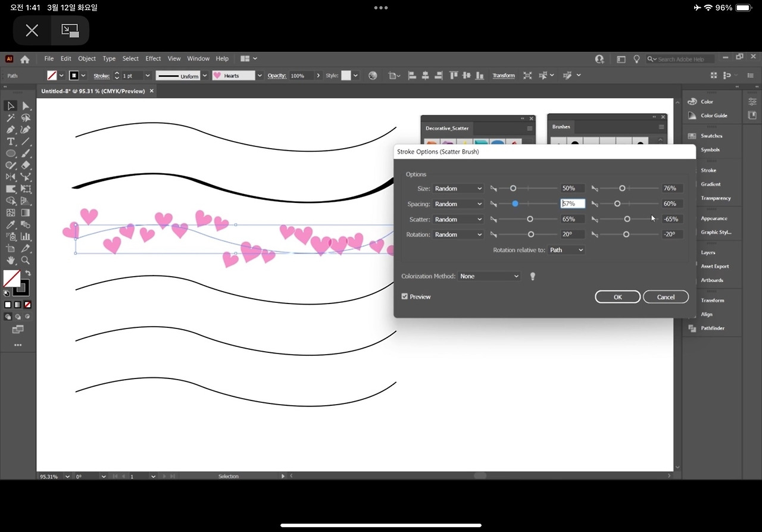Screen dimensions: 762x532
Task: Open Discover lightbulb in the top bar
Action: pyautogui.click(x=636, y=59)
